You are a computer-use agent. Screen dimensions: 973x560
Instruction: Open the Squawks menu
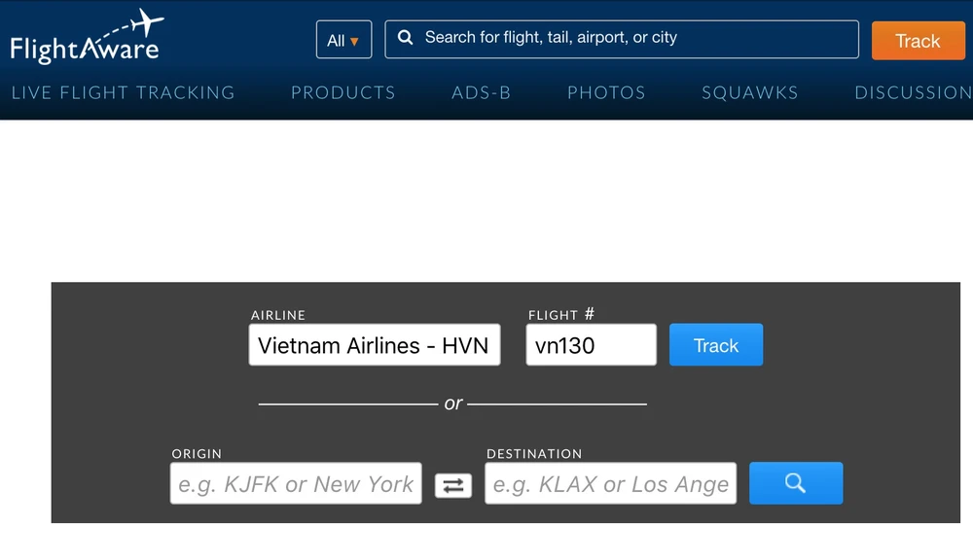pos(749,93)
